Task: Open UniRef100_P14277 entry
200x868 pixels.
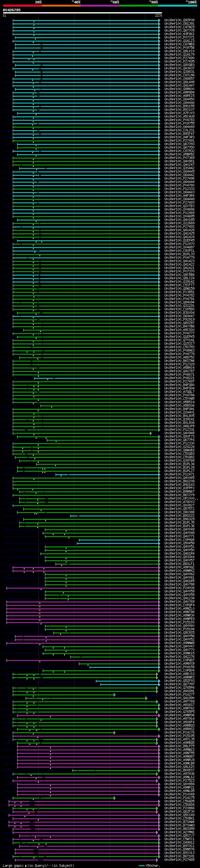Action: tap(179, 694)
